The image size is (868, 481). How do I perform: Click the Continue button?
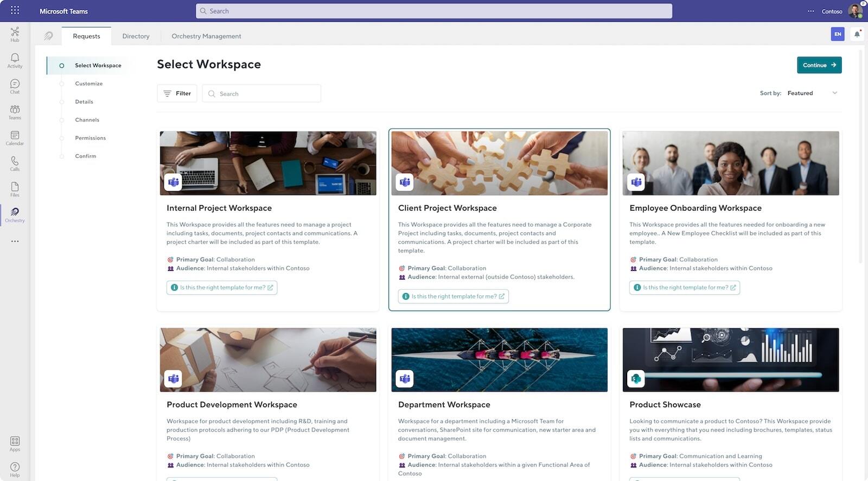819,65
